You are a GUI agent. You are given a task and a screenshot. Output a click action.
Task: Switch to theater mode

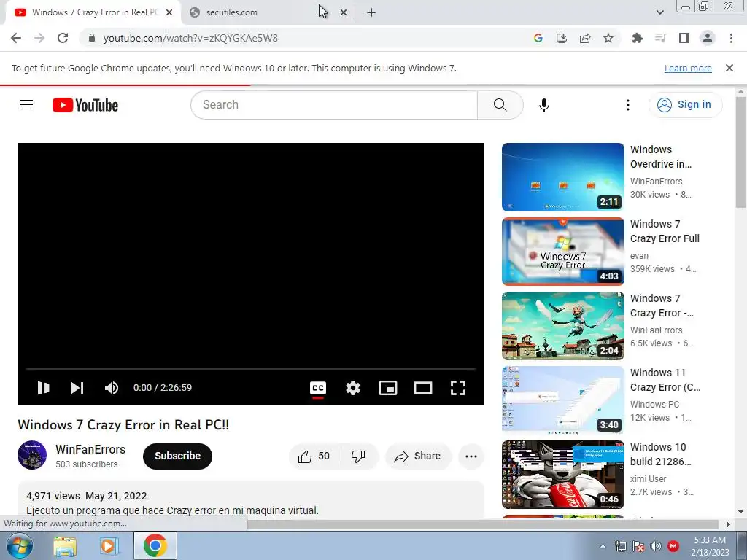(x=423, y=388)
